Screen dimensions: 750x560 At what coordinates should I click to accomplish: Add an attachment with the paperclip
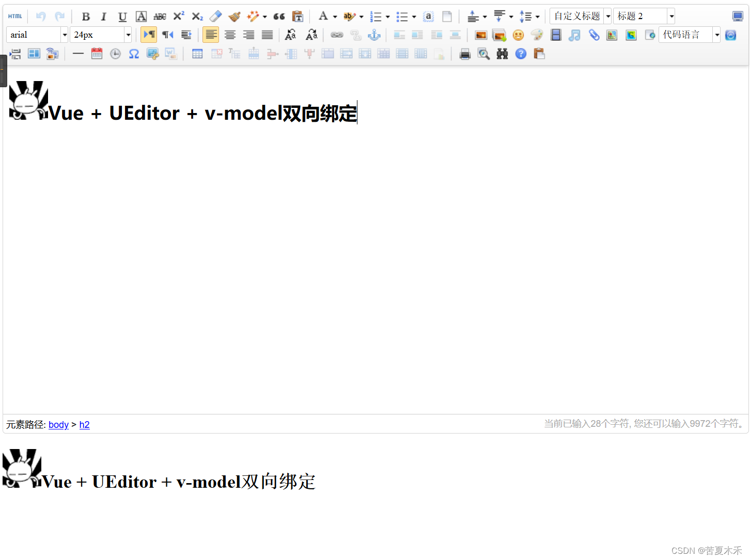pos(593,35)
